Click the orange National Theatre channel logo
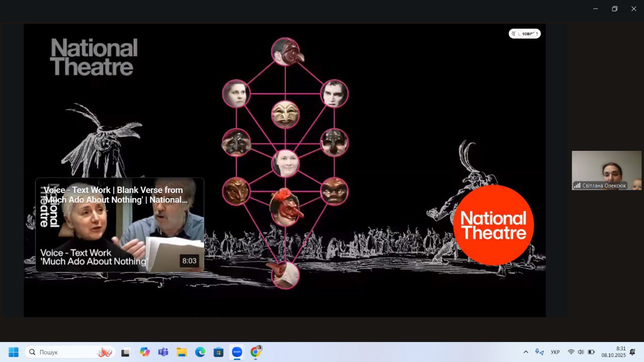The width and height of the screenshot is (644, 362). pos(493,225)
